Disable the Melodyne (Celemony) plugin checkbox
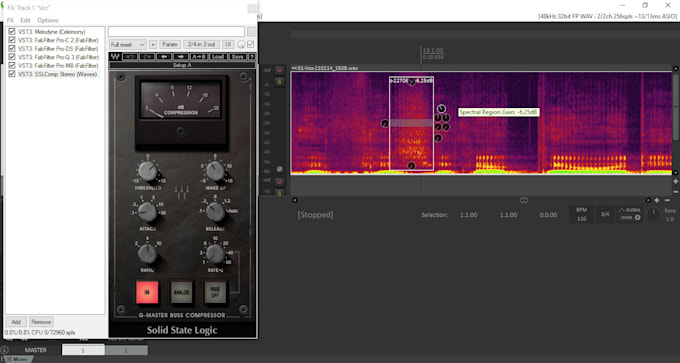 click(12, 32)
